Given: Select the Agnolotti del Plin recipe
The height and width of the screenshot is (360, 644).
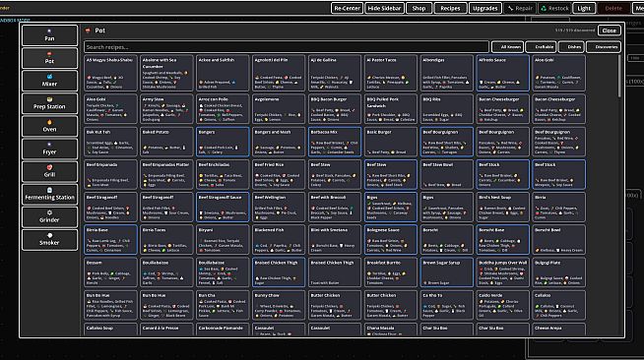Looking at the screenshot, I should pos(279,73).
